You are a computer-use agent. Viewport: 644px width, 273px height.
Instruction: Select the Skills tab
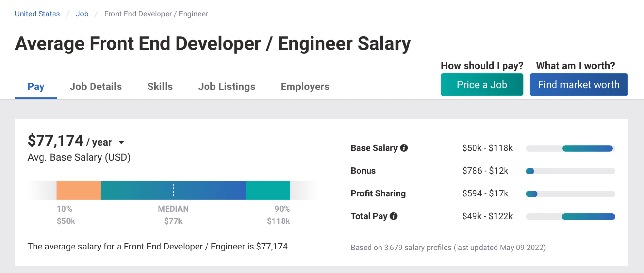(160, 86)
